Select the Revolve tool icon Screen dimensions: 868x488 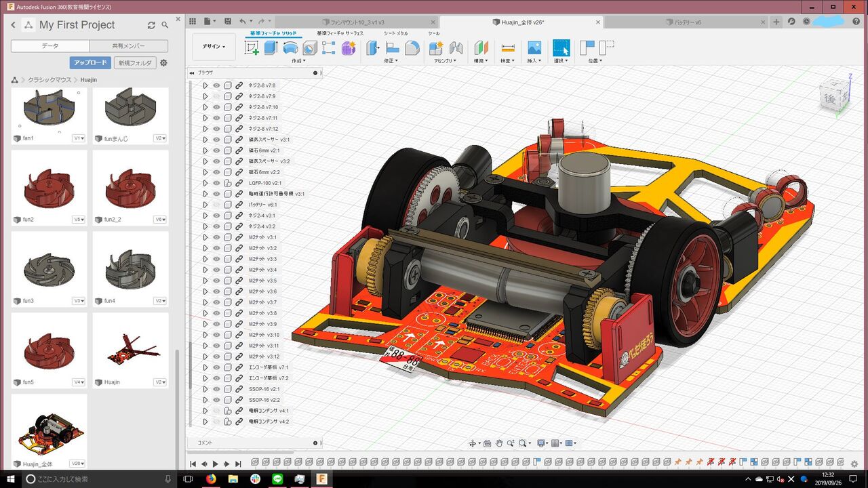pos(290,48)
